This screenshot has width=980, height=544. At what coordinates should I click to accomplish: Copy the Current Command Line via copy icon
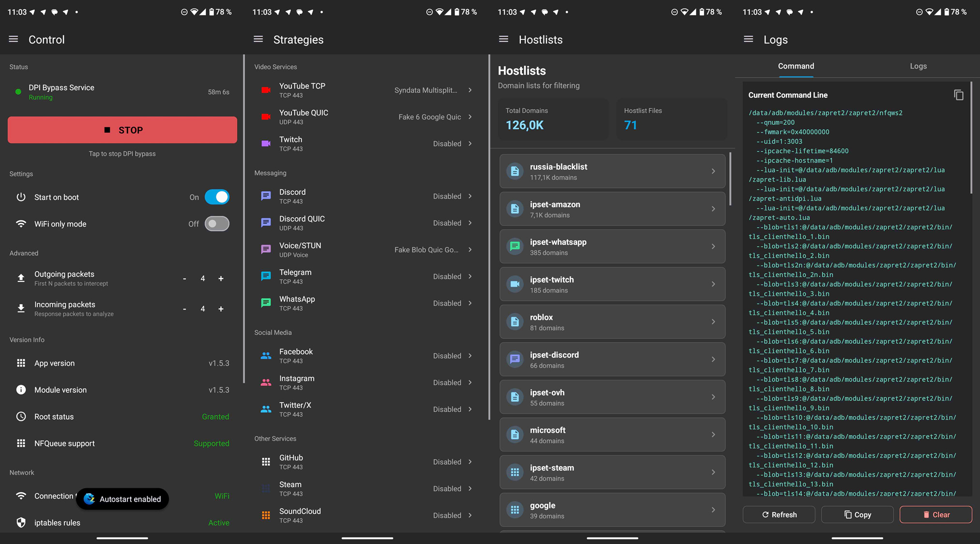960,95
